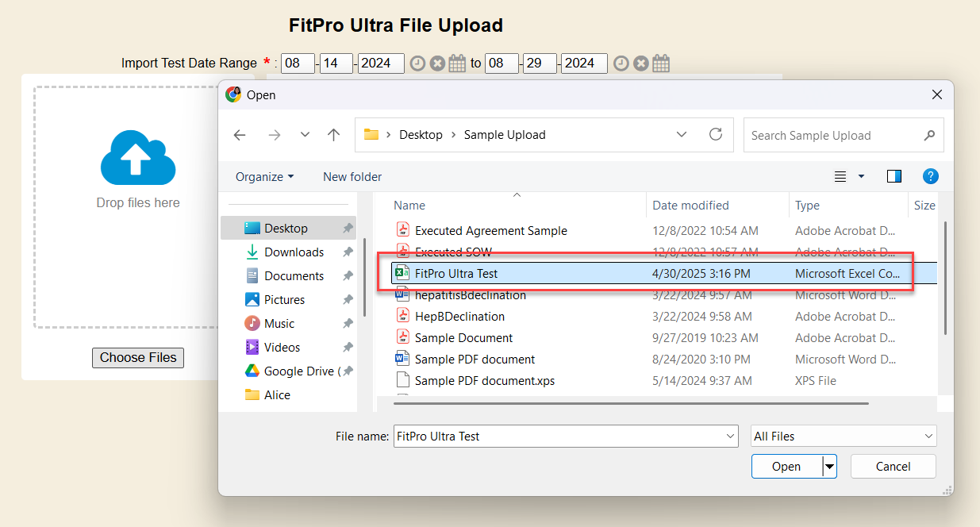Open the start date calendar picker
Viewport: 980px width, 527px height.
pos(457,63)
